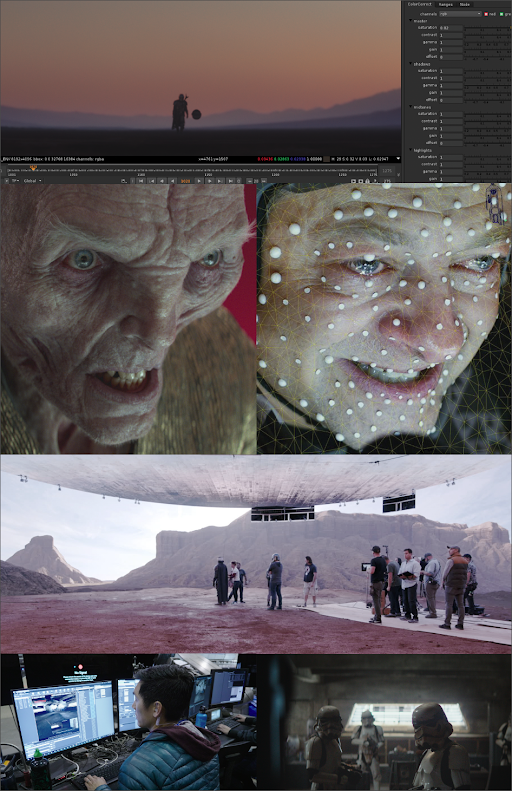
Task: Click the shadows gain slider
Action: 488,93
